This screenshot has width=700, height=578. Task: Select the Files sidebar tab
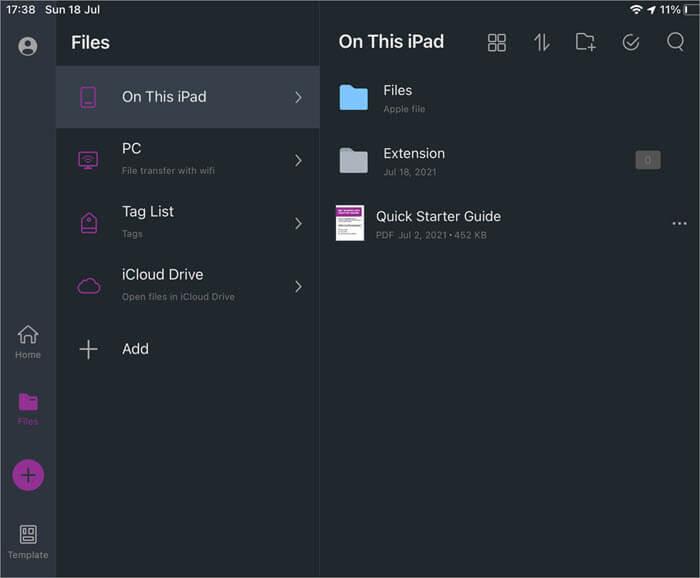(28, 408)
